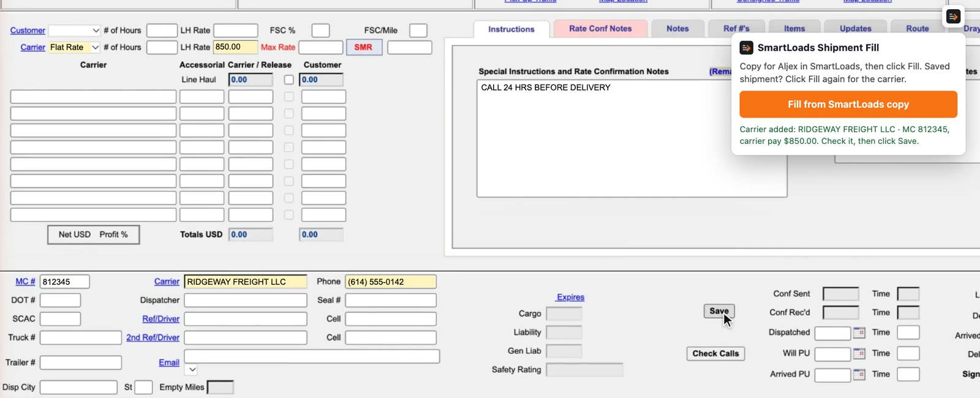Image resolution: width=980 pixels, height=398 pixels.
Task: Open the Items tab
Action: (794, 28)
